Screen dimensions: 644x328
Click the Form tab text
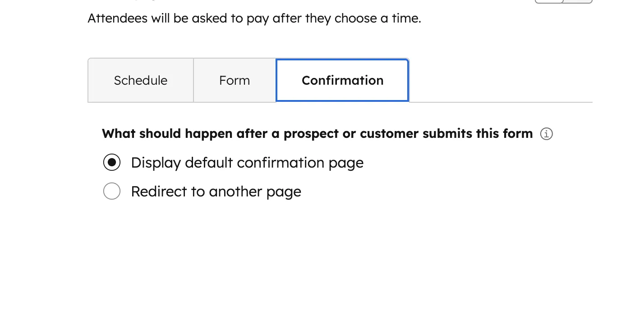(235, 80)
